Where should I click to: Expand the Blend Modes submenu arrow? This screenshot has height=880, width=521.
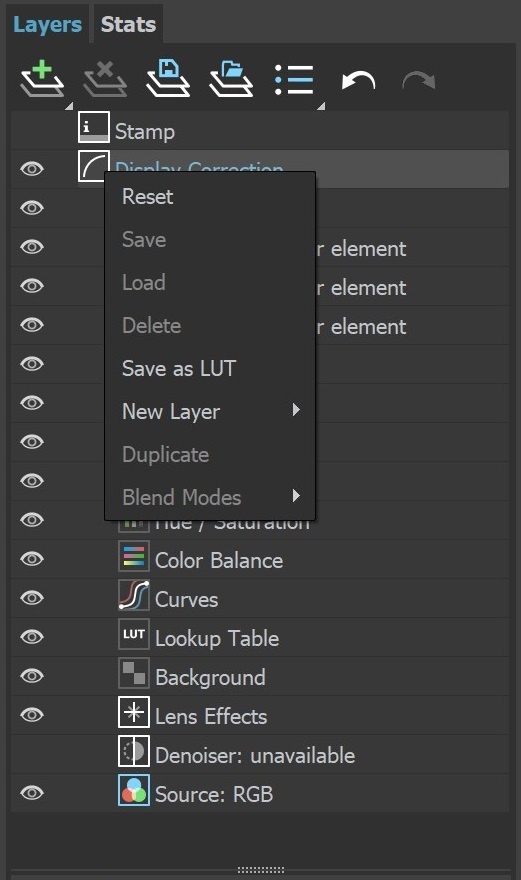click(x=296, y=496)
